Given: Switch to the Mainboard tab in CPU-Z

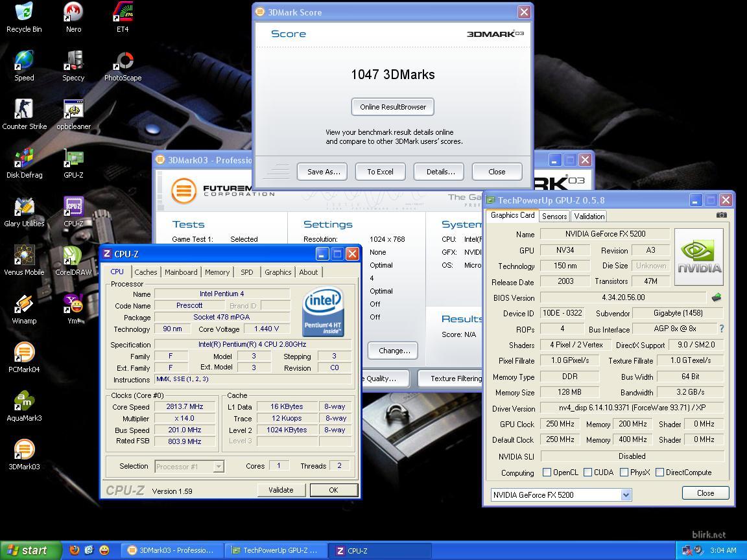Looking at the screenshot, I should tap(181, 272).
